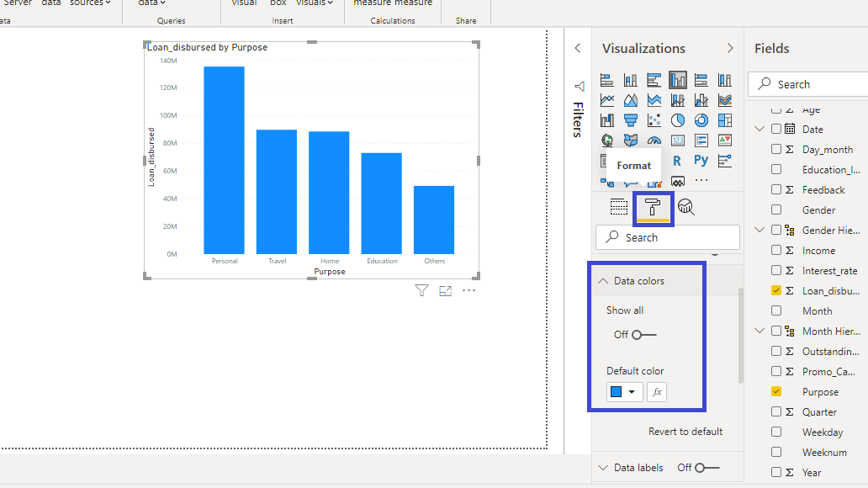
Task: Select the donut chart visualization
Action: [x=701, y=121]
